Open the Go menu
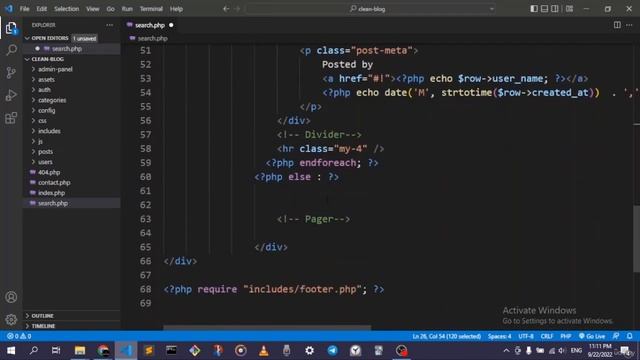Viewport: 640px width, 360px height. [111, 9]
